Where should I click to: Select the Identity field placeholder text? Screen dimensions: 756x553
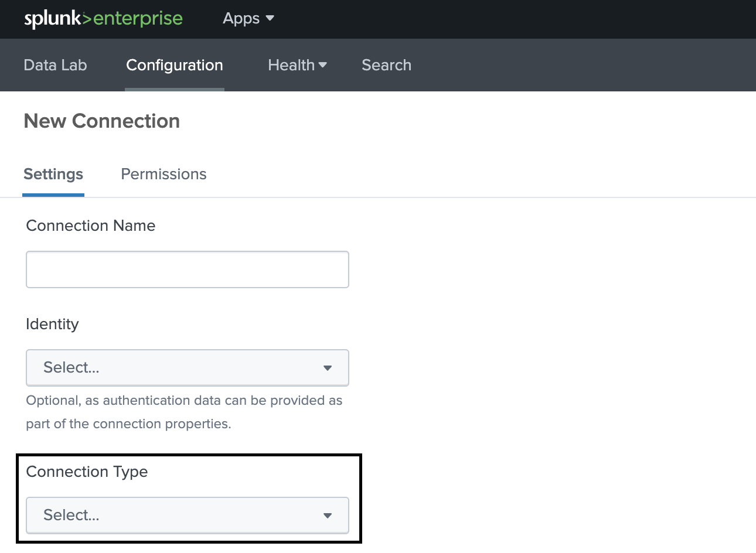pyautogui.click(x=71, y=368)
